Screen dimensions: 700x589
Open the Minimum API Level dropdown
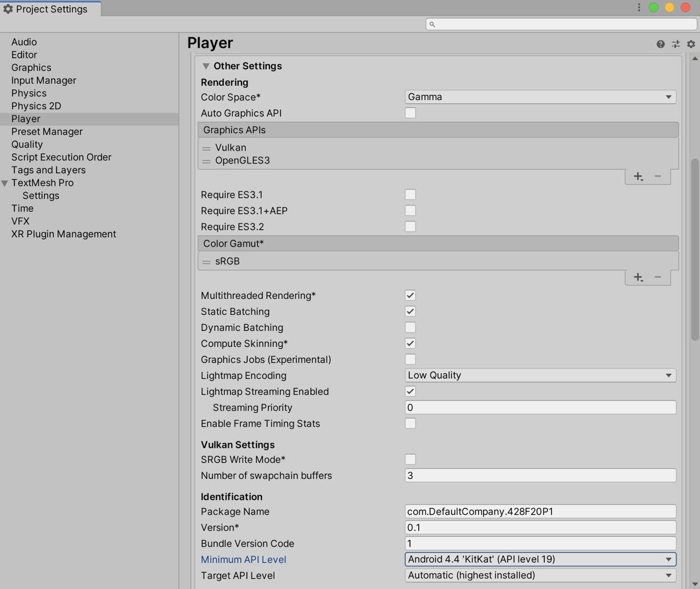click(x=540, y=559)
